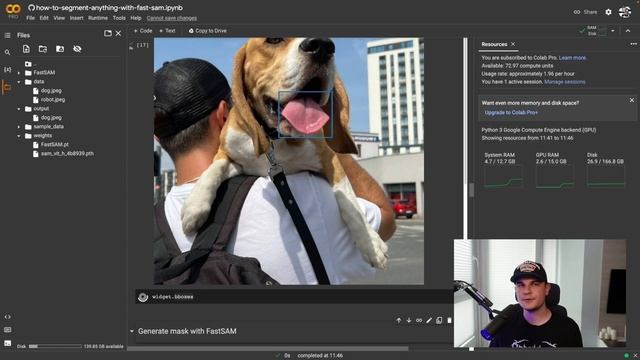Open the View menu

coord(59,18)
